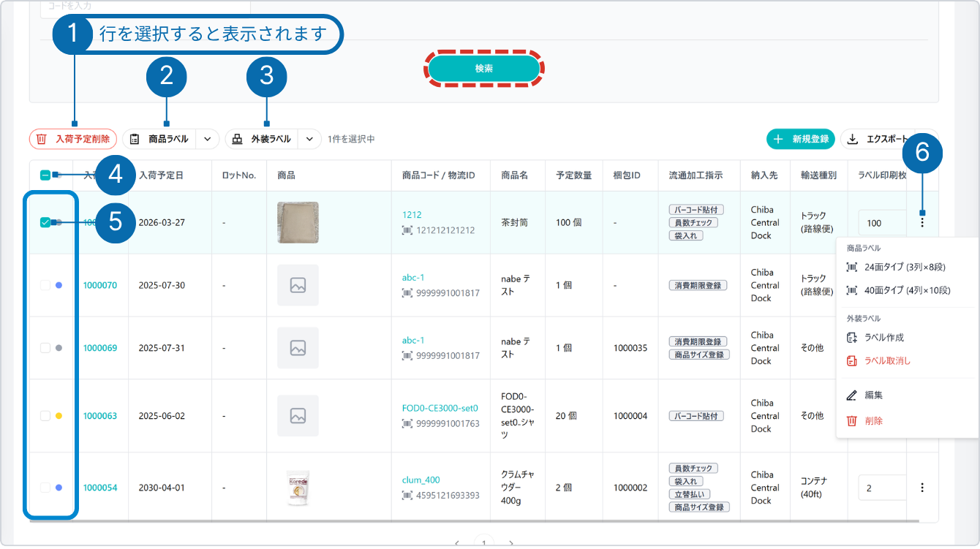Expand the 商品ラベル dropdown arrow
980x549 pixels.
[207, 139]
